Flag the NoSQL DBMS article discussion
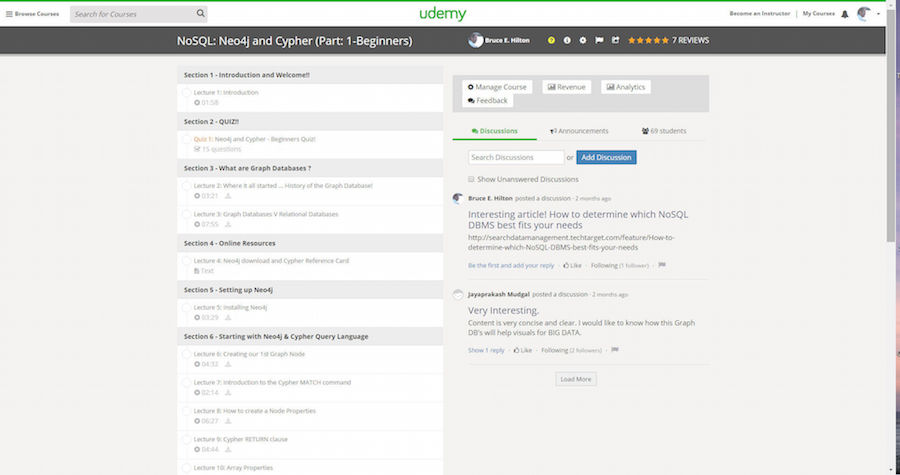The image size is (900, 475). pos(662,265)
